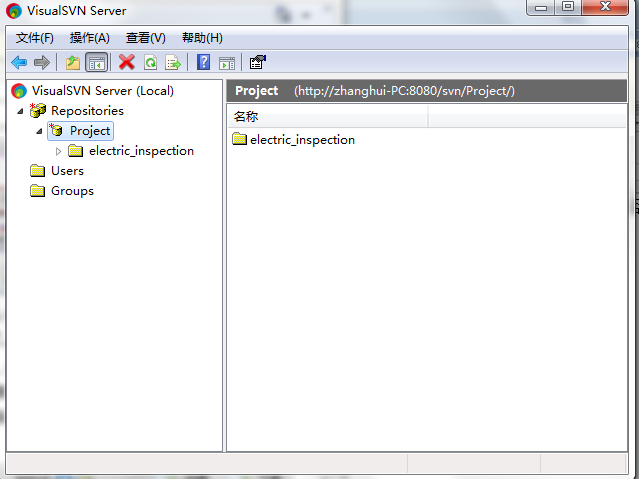Image resolution: width=639 pixels, height=479 pixels.
Task: Refresh the view with Refresh icon
Action: click(x=150, y=62)
